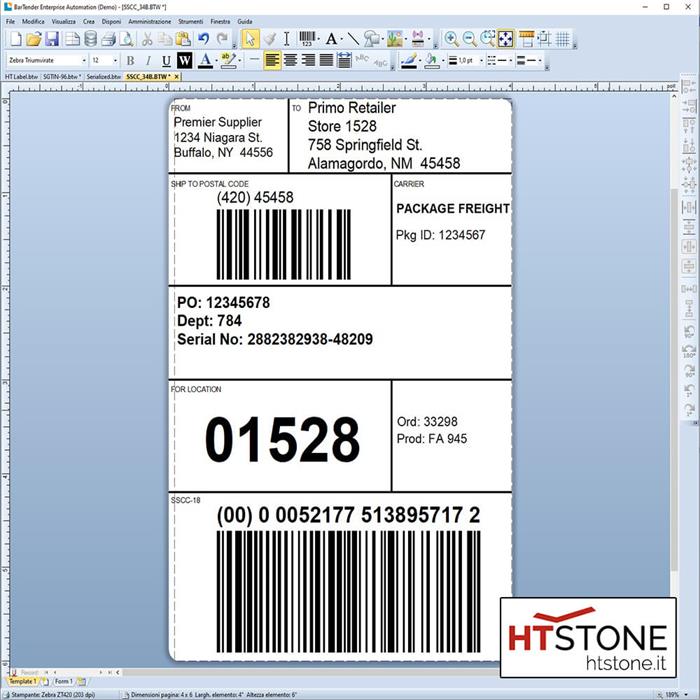The width and height of the screenshot is (700, 700).
Task: Zoom out with the minus magnifier
Action: coord(469,39)
